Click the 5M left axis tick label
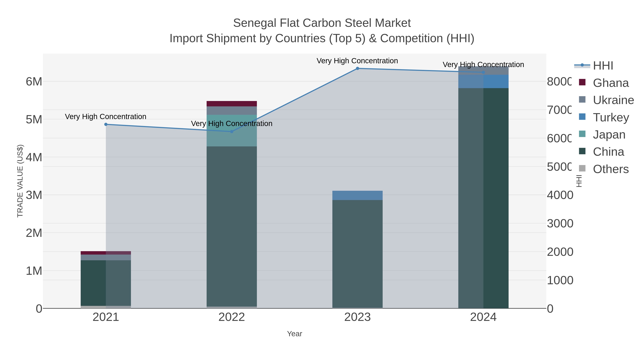The height and width of the screenshot is (362, 644). 34,119
